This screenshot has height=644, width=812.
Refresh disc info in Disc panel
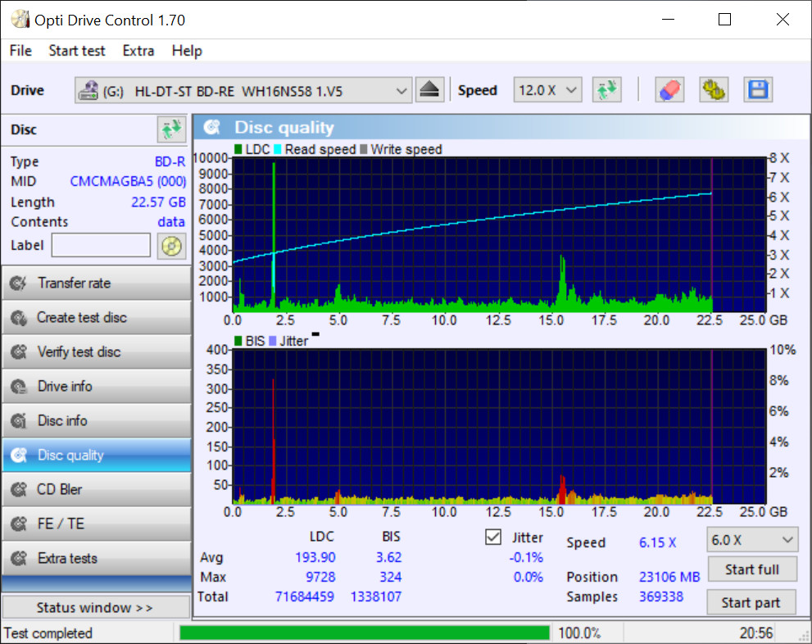tap(171, 129)
